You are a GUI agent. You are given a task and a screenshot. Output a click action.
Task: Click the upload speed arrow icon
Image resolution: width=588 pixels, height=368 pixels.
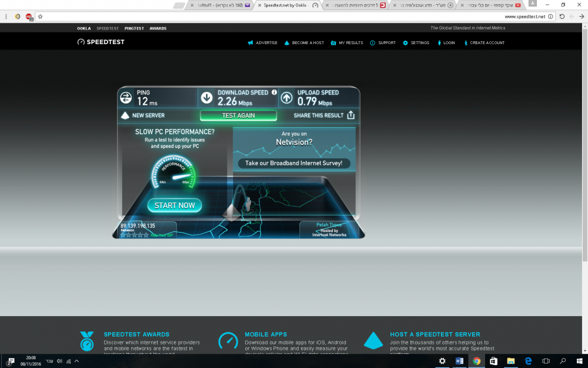point(287,98)
